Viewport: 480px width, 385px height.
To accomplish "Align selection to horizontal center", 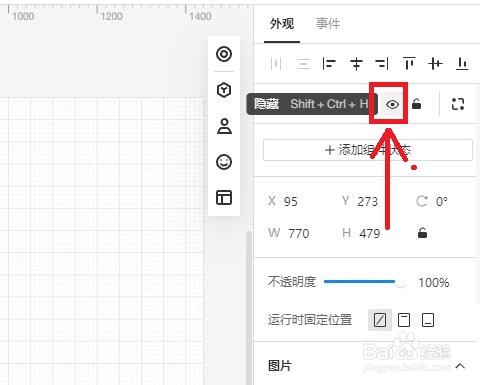I will (356, 63).
